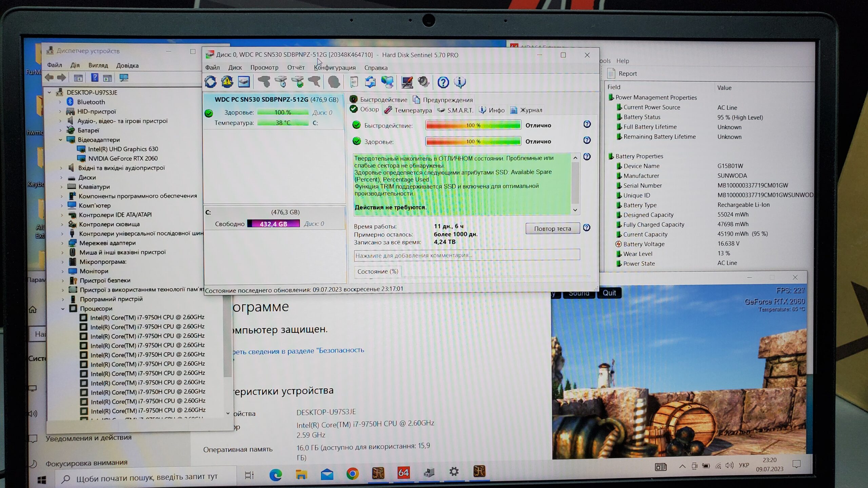Expand the Bluetooth device category
Image resolution: width=868 pixels, height=488 pixels.
[x=60, y=102]
